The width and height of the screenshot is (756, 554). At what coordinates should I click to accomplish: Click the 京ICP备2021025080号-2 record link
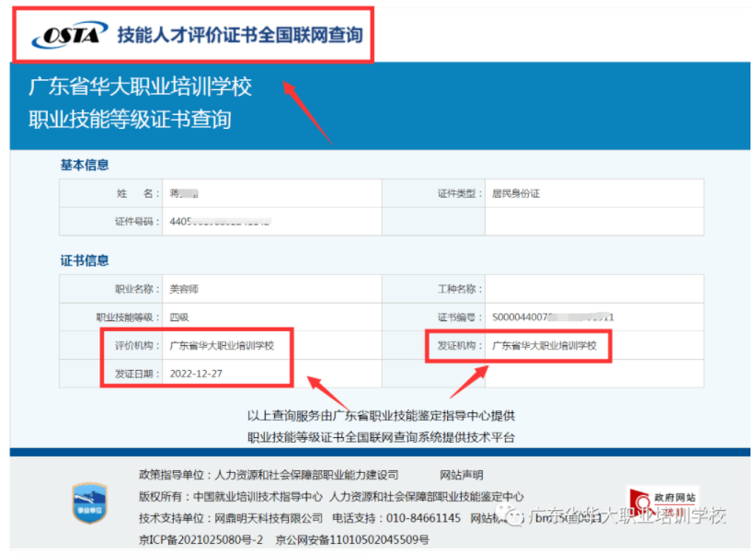[x=201, y=539]
